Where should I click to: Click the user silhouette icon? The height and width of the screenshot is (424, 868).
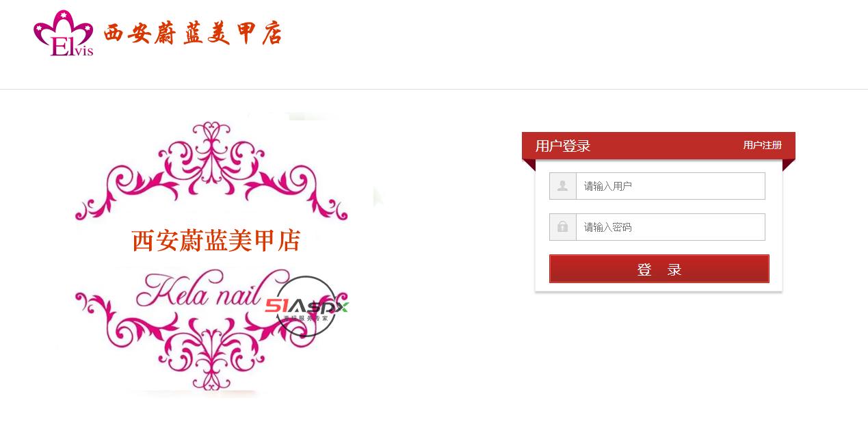(x=563, y=186)
